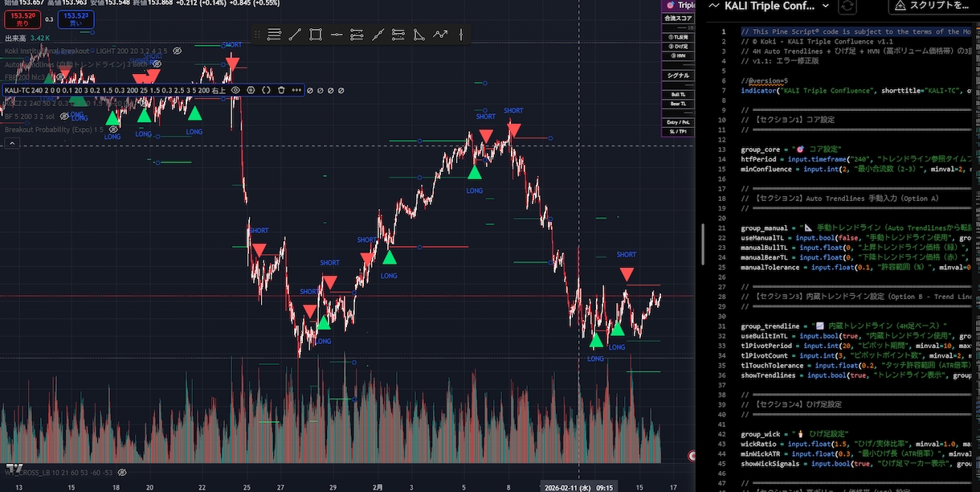Click the Bull TL table cell
The width and height of the screenshot is (980, 492).
678,94
